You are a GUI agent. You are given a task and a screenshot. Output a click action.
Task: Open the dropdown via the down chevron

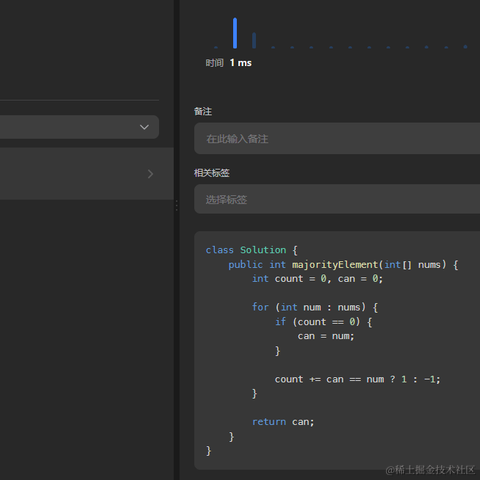coord(144,127)
